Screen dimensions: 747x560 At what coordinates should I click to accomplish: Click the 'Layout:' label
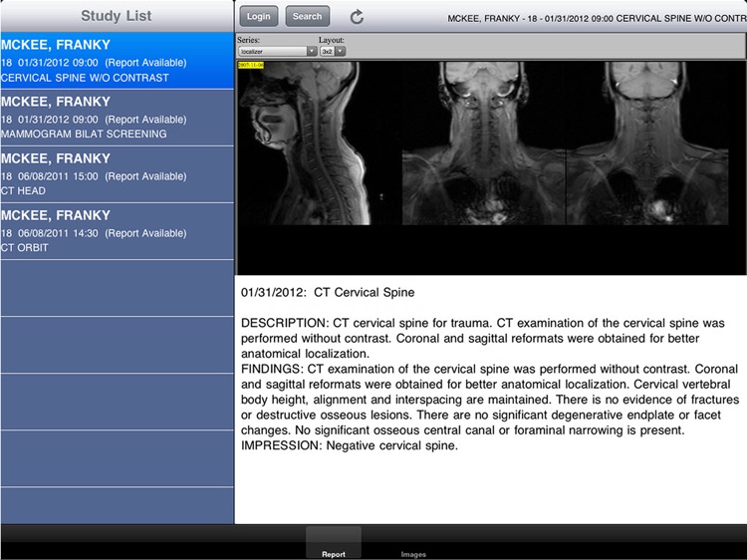[331, 40]
